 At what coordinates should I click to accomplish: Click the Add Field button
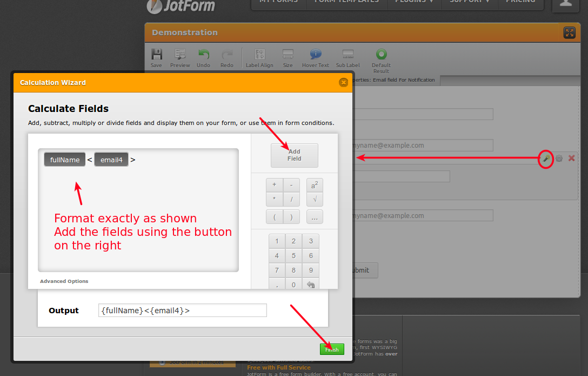point(294,155)
